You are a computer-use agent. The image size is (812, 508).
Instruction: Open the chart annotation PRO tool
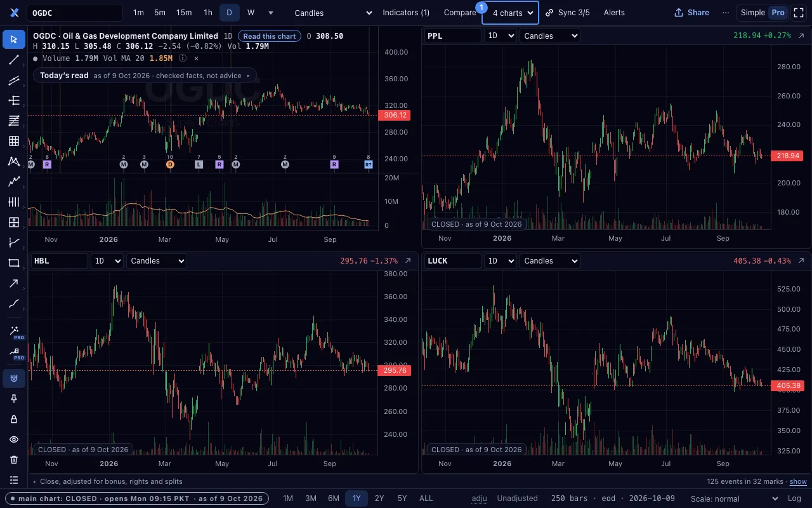coord(14,352)
